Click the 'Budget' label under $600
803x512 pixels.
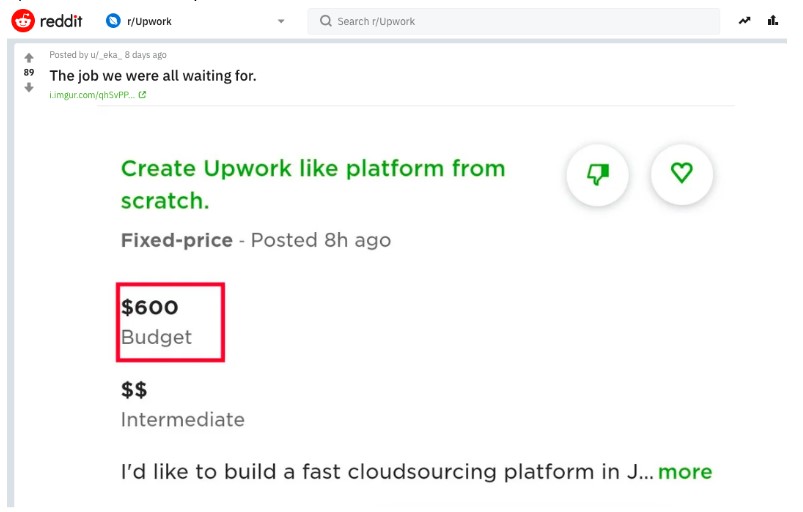[156, 337]
